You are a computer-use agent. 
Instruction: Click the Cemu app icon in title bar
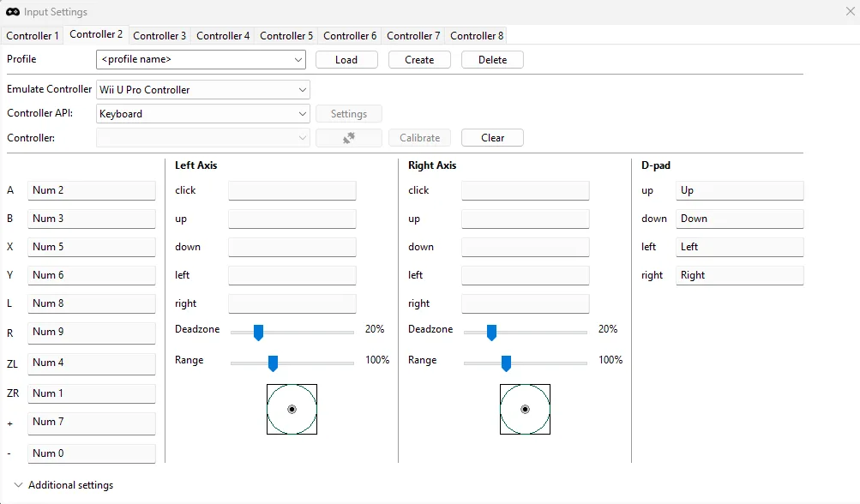pos(13,12)
